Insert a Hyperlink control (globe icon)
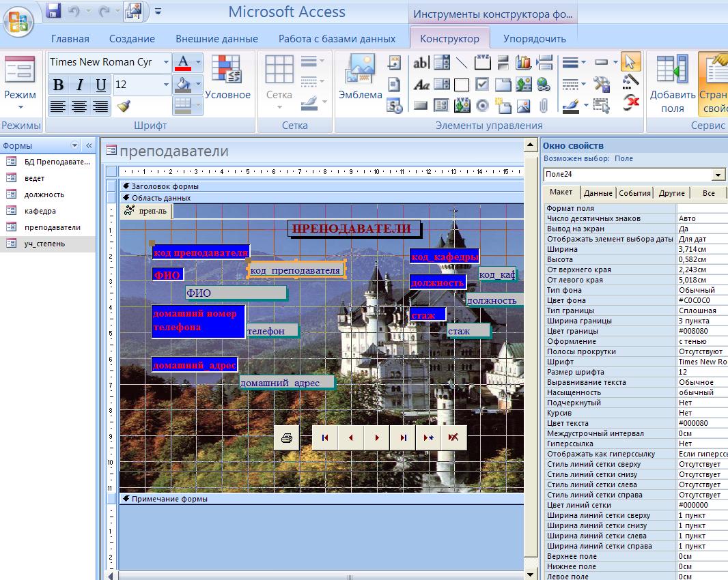The image size is (728, 580). 543,85
